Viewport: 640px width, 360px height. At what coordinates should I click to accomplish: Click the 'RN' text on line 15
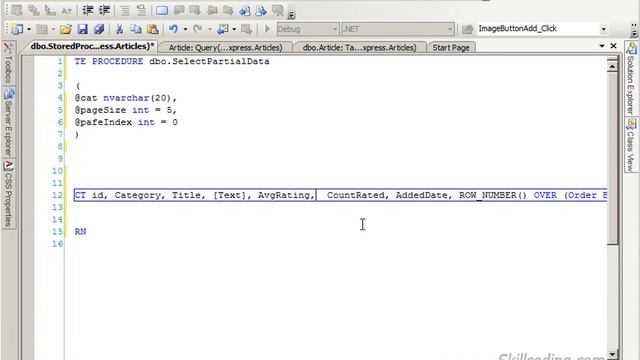80,232
